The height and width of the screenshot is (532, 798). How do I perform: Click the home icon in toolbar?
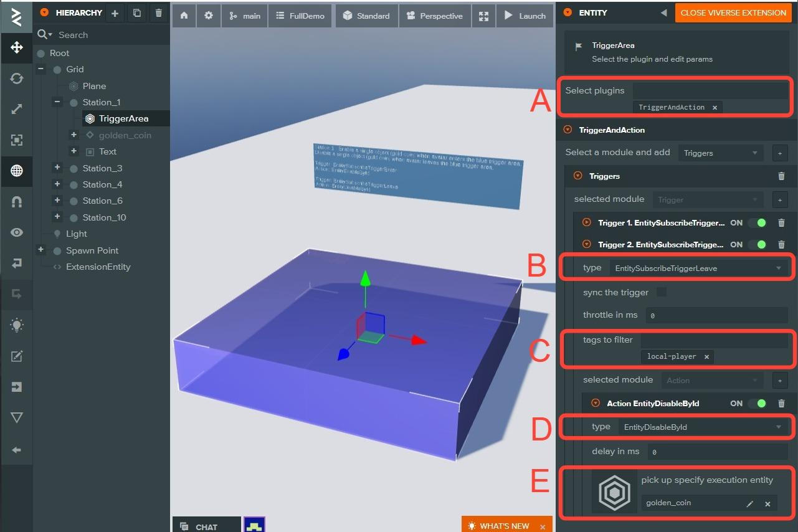tap(184, 16)
